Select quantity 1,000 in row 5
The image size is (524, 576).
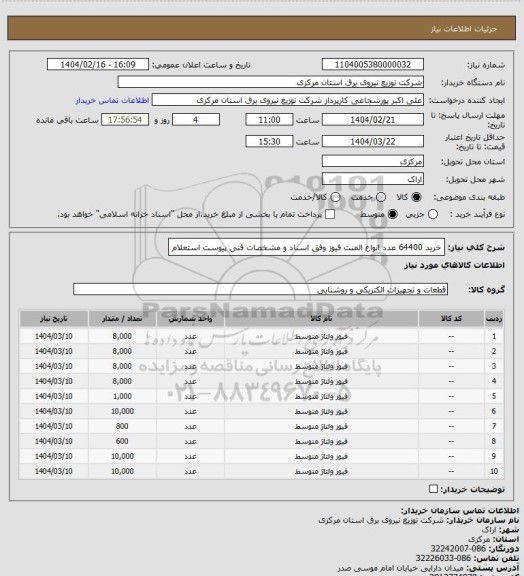(x=122, y=396)
